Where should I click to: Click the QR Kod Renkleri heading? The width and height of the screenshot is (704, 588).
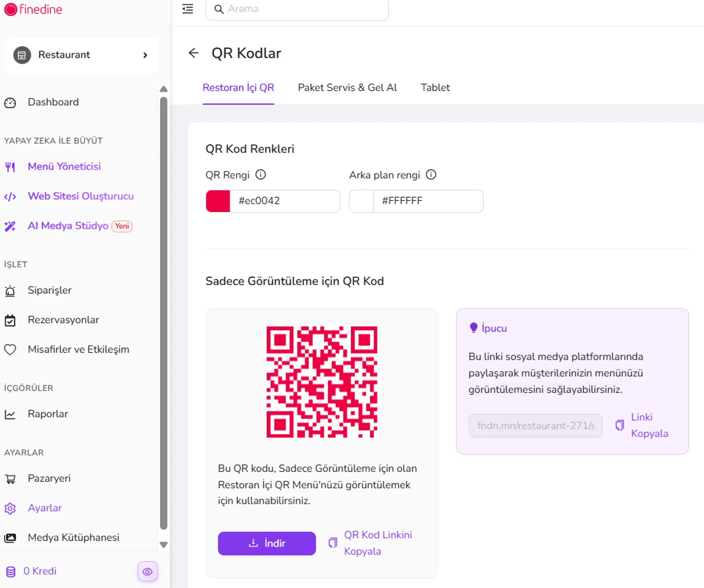[250, 149]
